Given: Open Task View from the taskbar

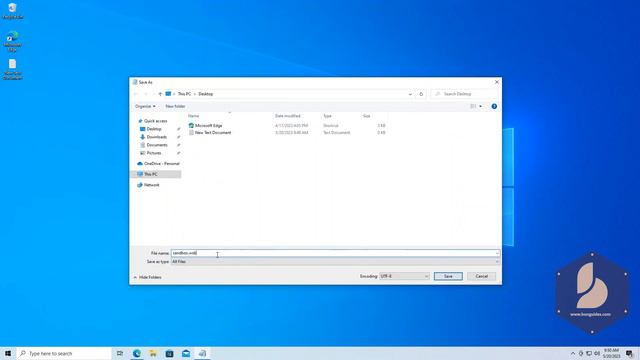Looking at the screenshot, I should 120,353.
